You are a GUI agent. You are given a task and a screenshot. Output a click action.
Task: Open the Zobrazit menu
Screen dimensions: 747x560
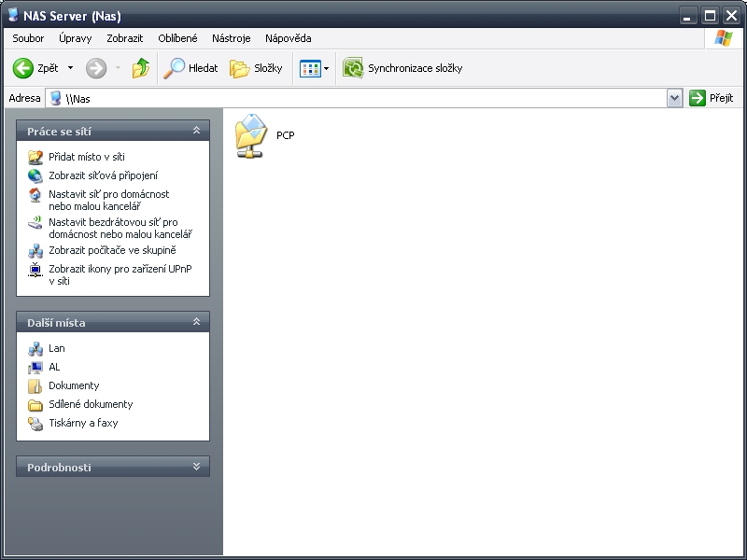[x=125, y=38]
